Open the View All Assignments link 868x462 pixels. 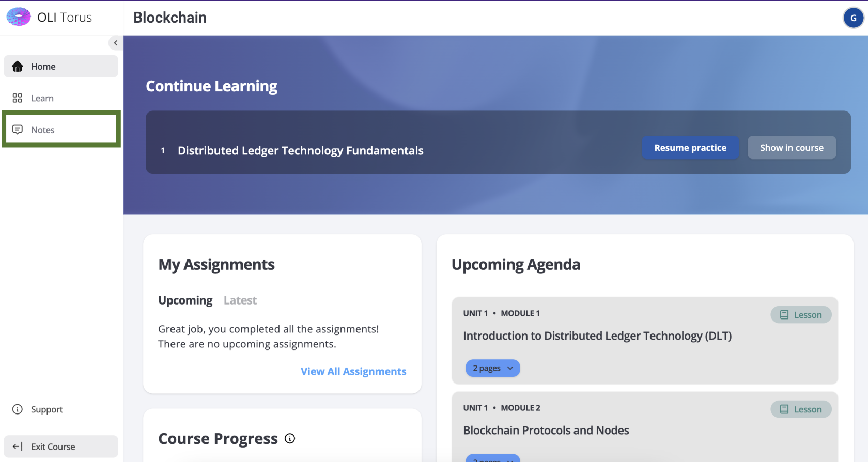pyautogui.click(x=353, y=372)
